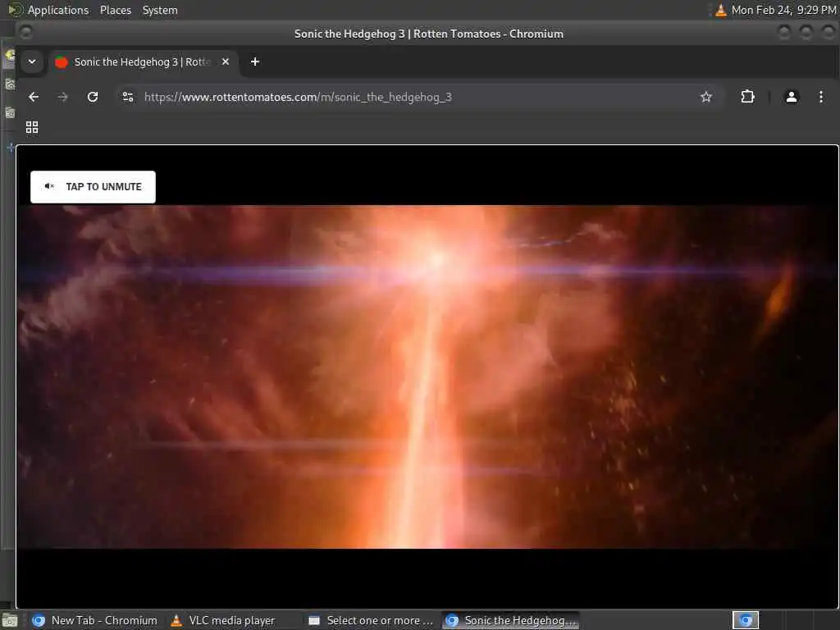Click the TAP TO UNMUTE button
840x630 pixels.
click(93, 187)
